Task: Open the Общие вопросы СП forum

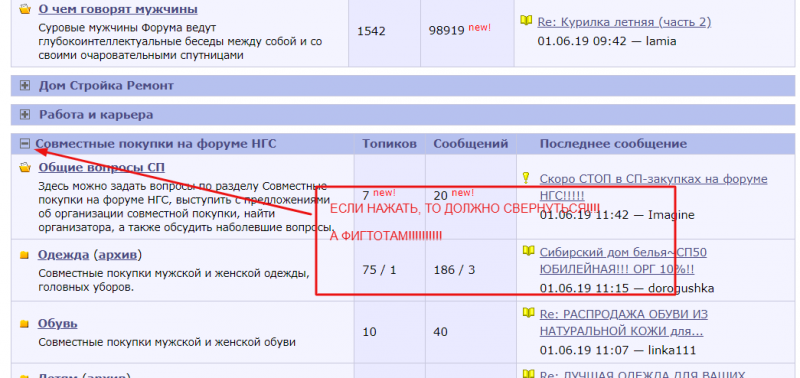Action: [x=102, y=168]
